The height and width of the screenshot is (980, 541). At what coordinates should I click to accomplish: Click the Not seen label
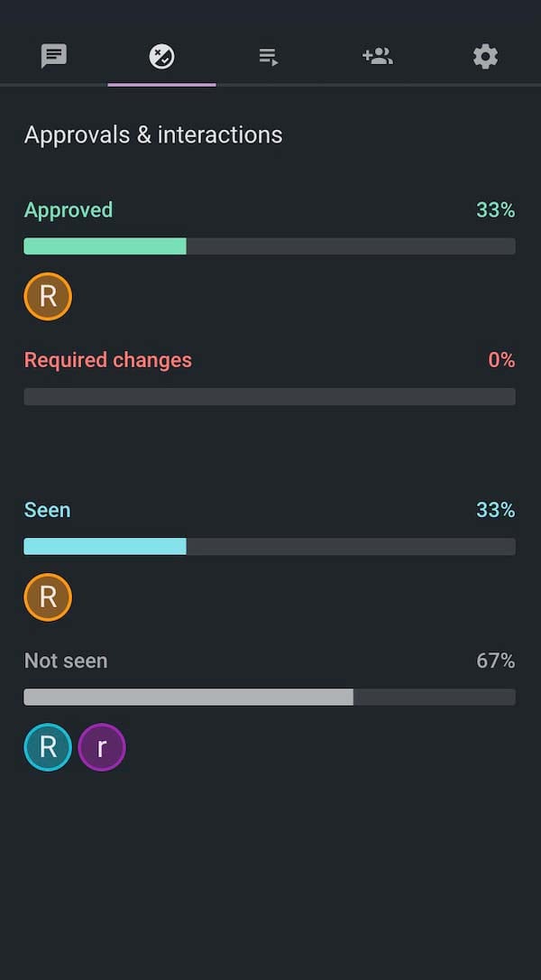pyautogui.click(x=66, y=661)
